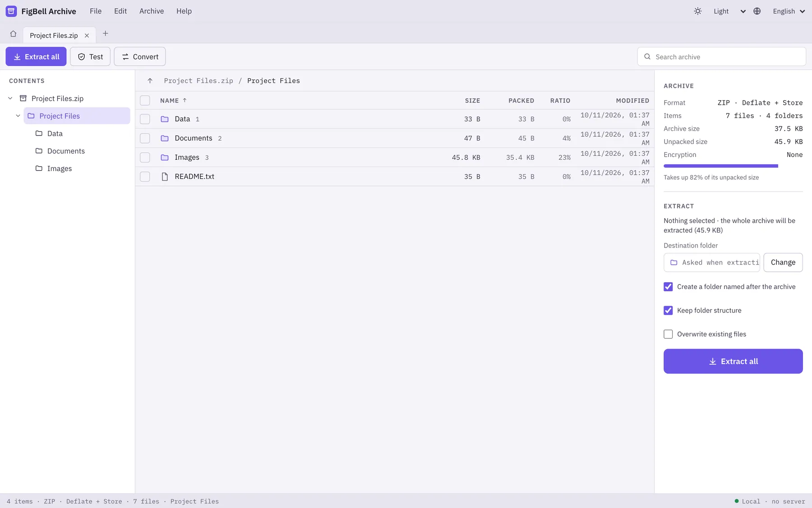Uncheck Keep folder structure
Screen dimensions: 812x508
click(x=668, y=311)
